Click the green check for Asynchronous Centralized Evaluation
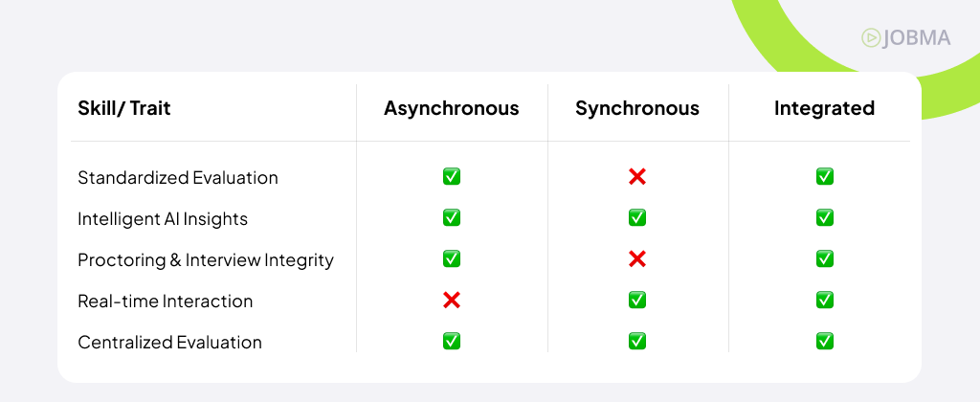980x402 pixels. click(452, 342)
